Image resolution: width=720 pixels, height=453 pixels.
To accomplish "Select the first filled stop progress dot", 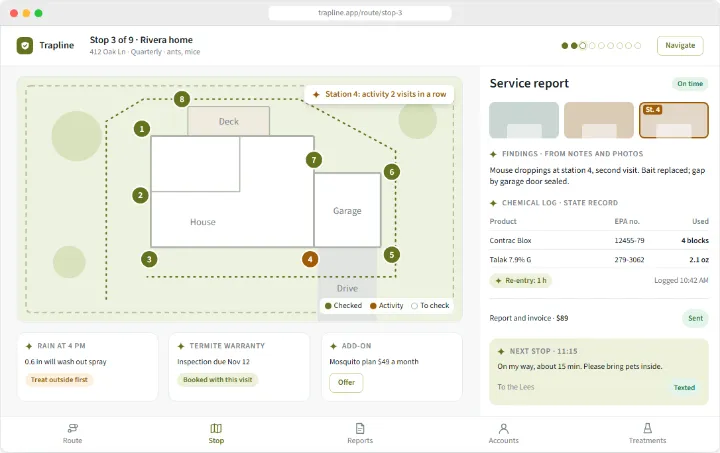I will [564, 46].
